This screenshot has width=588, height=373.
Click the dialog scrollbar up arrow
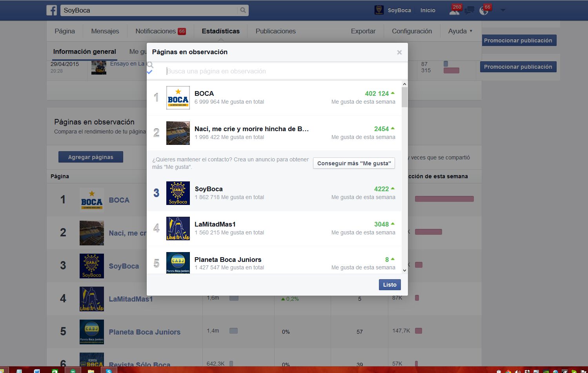point(404,84)
